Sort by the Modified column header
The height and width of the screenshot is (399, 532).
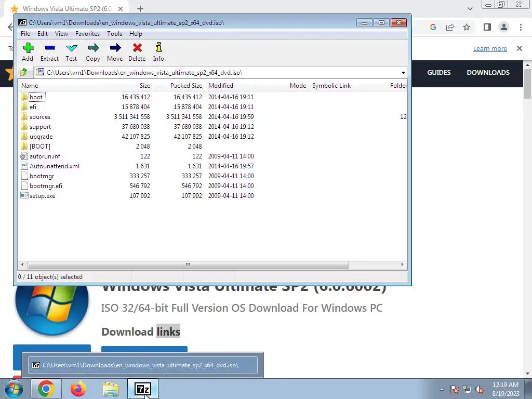click(x=231, y=86)
